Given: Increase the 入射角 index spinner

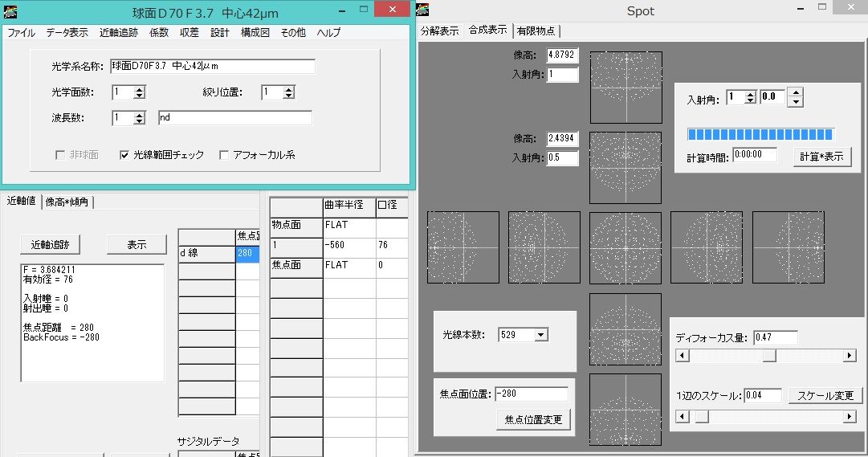Looking at the screenshot, I should coord(750,94).
